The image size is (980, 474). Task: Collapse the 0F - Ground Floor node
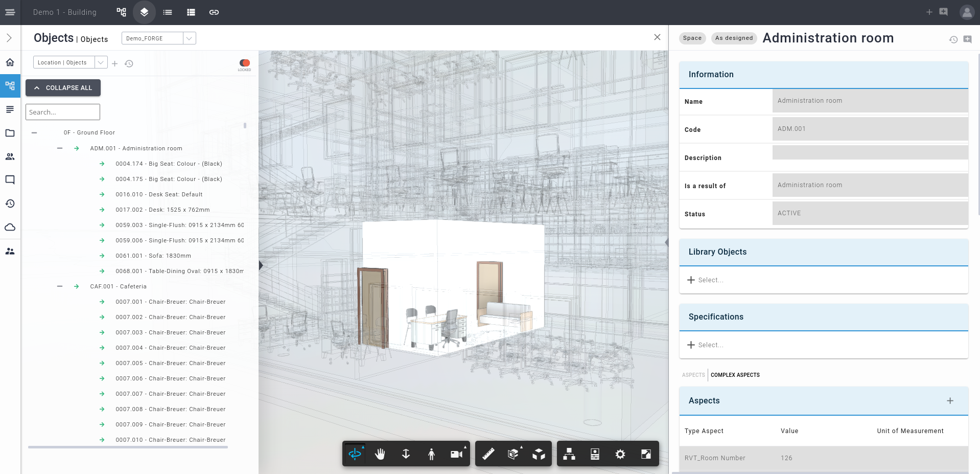pyautogui.click(x=34, y=132)
